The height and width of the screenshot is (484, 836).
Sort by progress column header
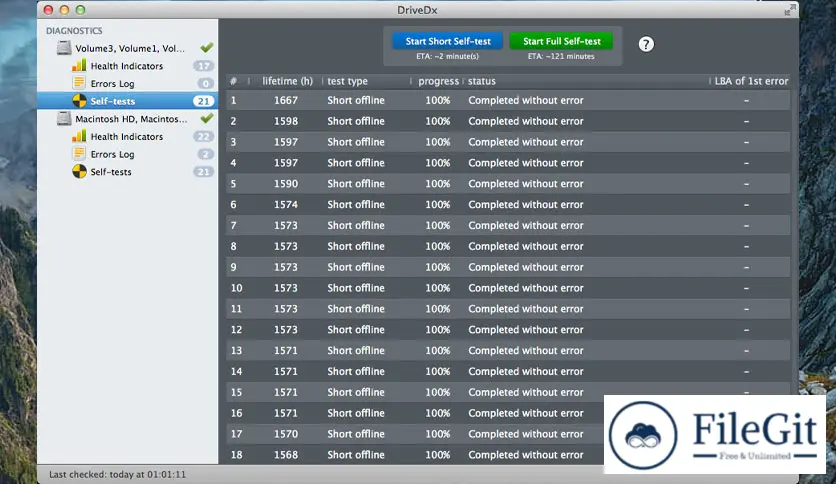[x=438, y=81]
